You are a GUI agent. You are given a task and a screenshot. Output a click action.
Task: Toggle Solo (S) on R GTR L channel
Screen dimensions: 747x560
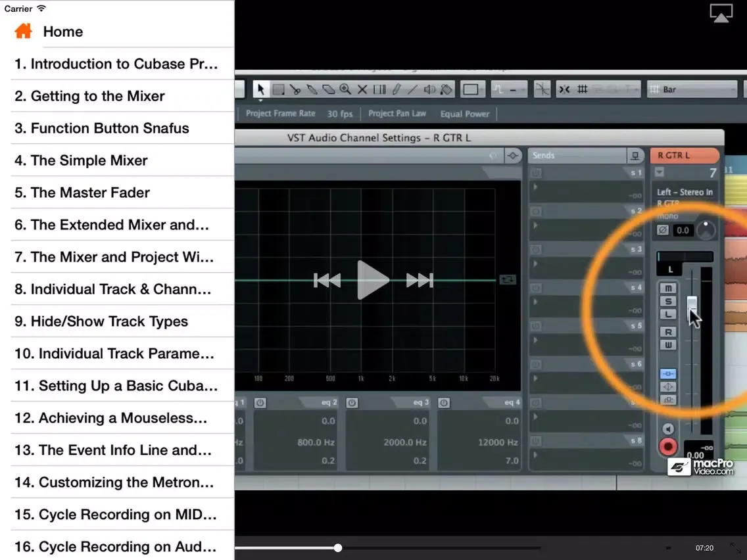coord(668,301)
